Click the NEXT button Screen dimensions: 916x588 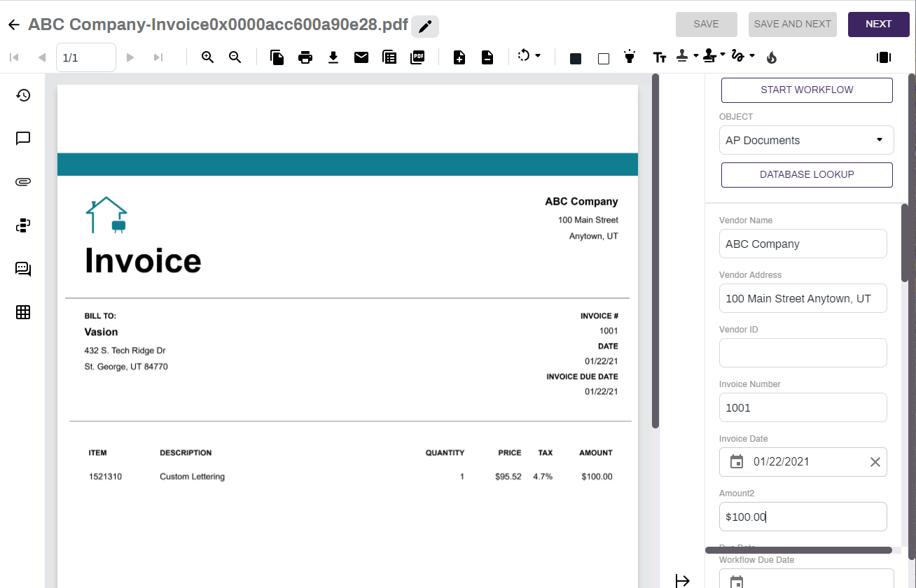coord(878,24)
